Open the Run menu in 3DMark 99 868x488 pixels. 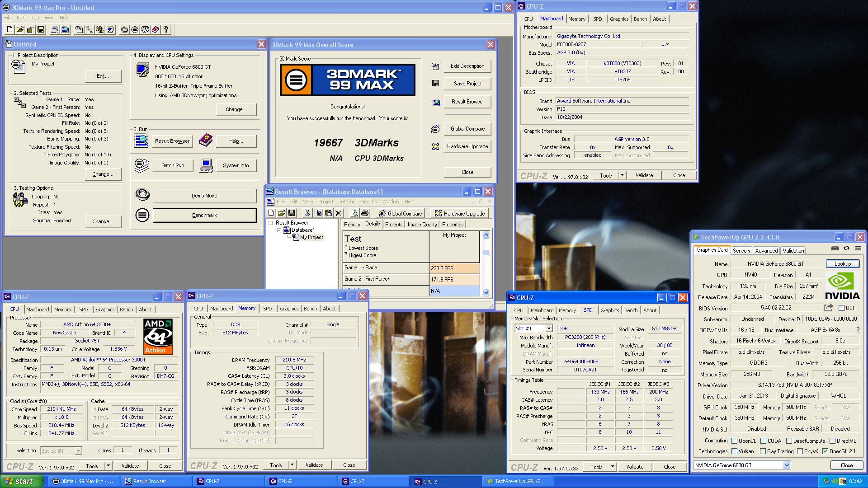tap(35, 18)
